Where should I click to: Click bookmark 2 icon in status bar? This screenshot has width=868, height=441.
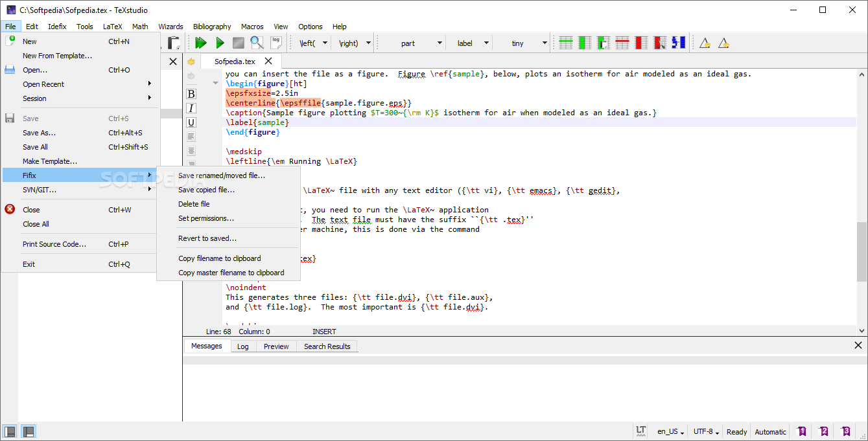[x=824, y=431]
